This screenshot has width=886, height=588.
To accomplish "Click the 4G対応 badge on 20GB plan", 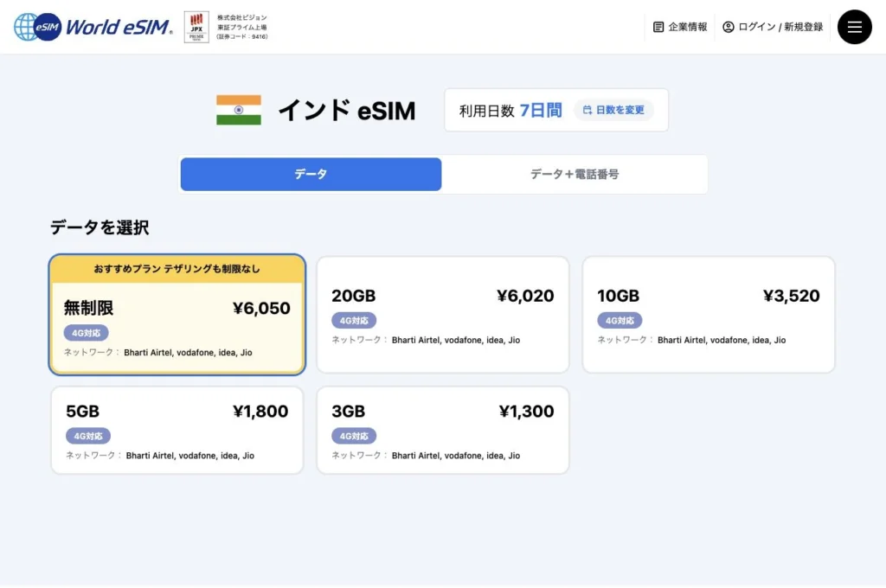I will 354,320.
